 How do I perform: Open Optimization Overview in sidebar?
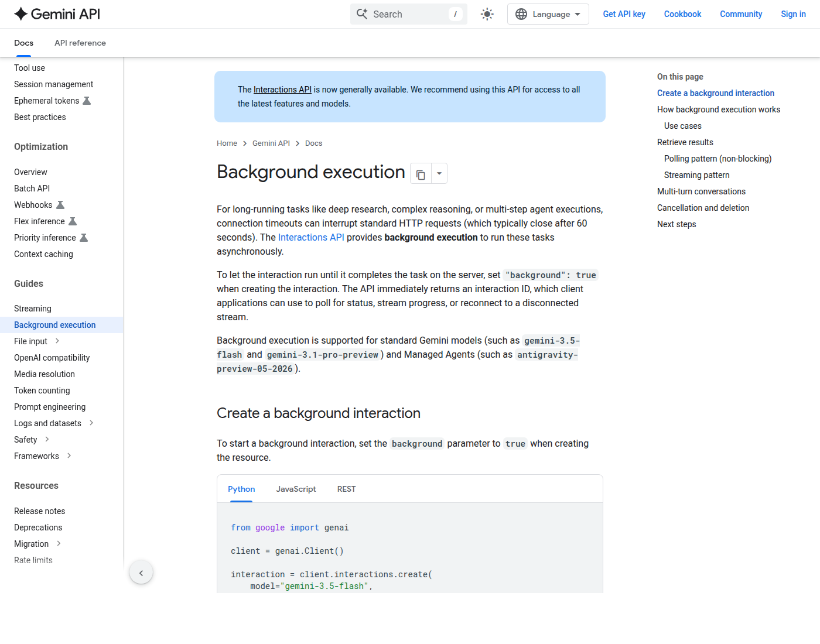[30, 172]
